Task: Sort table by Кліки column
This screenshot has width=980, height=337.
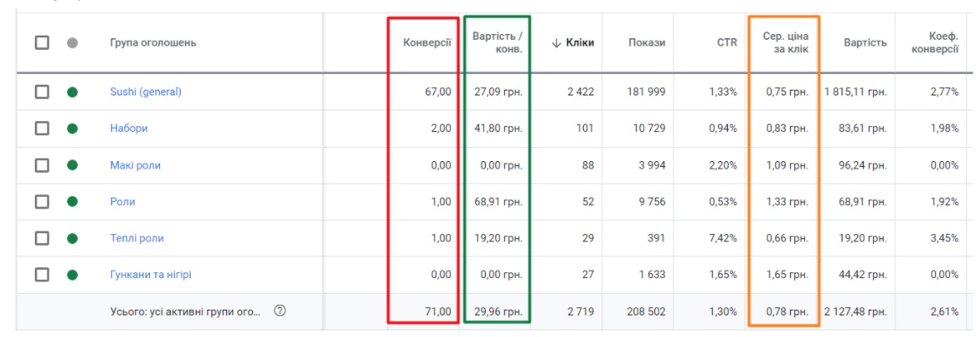Action: (x=579, y=43)
